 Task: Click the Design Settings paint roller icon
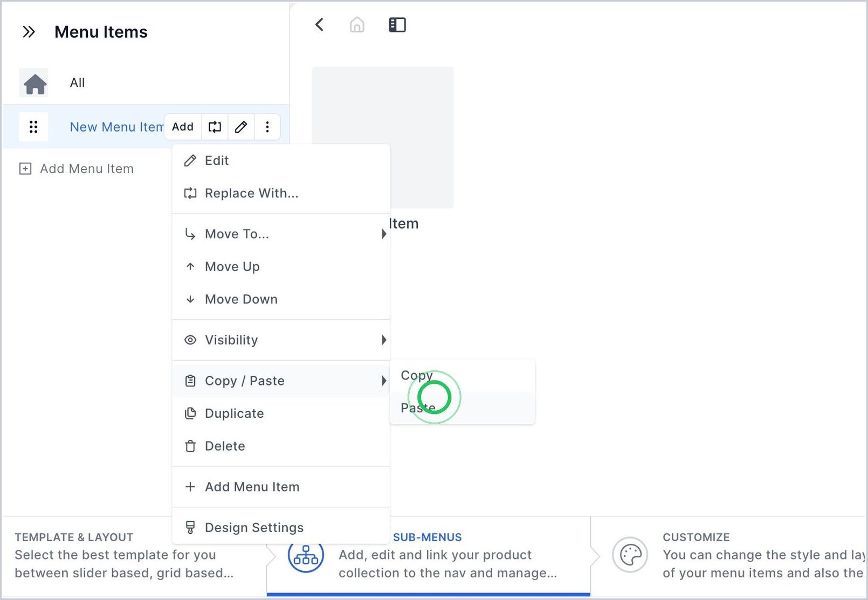click(190, 528)
